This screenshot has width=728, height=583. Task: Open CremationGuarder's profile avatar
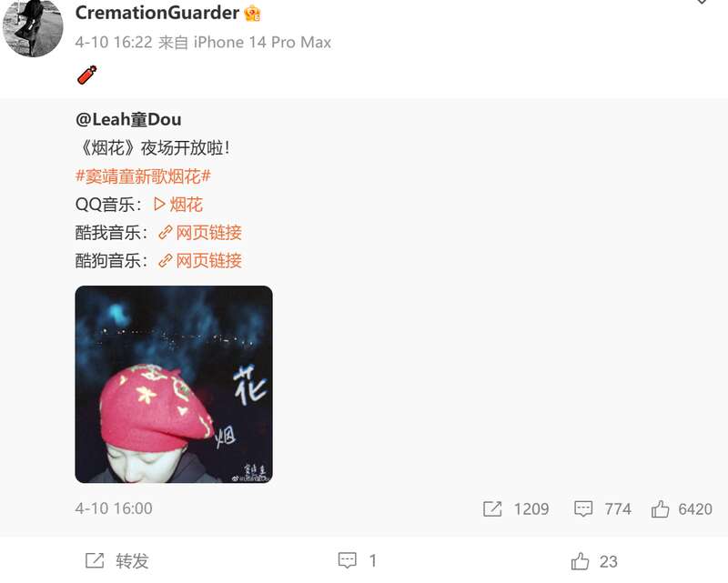point(33,27)
